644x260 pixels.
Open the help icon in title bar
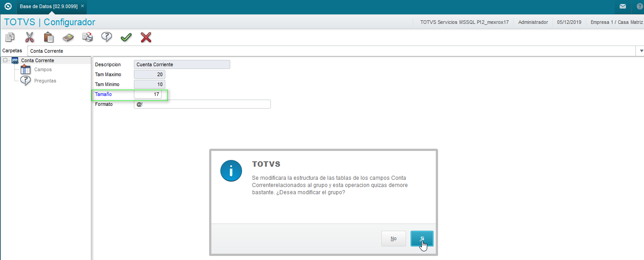(x=639, y=6)
